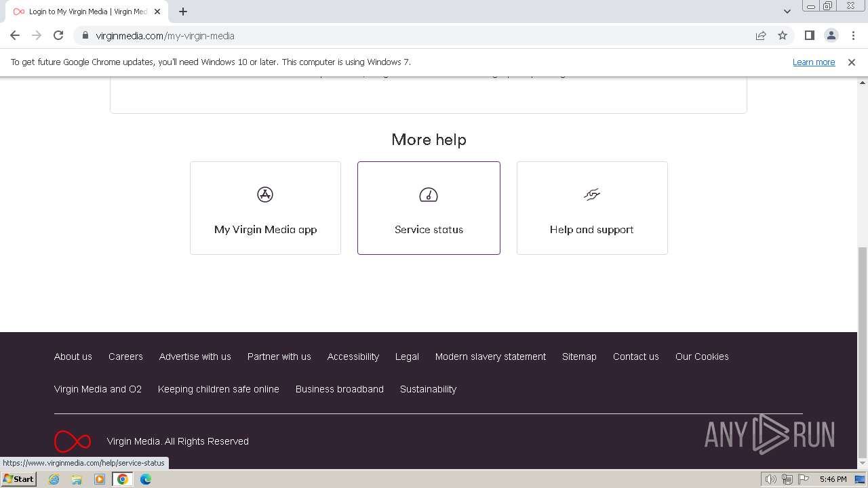Open Windows Media Player from taskbar
Viewport: 868px width, 488px height.
(x=100, y=479)
